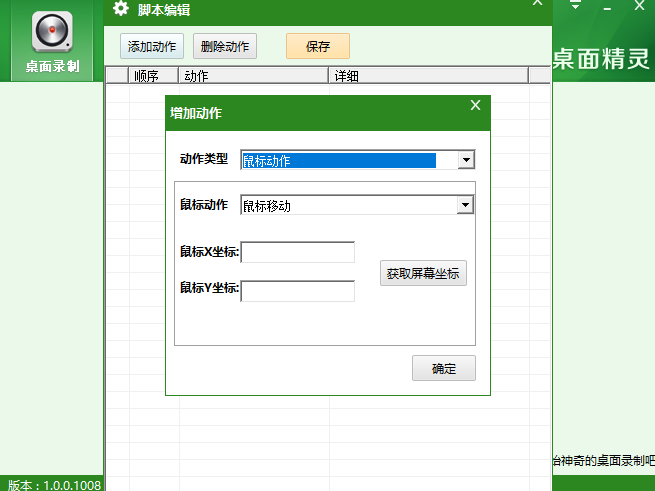The width and height of the screenshot is (655, 491).
Task: Select the 详细 column header
Action: [x=429, y=76]
